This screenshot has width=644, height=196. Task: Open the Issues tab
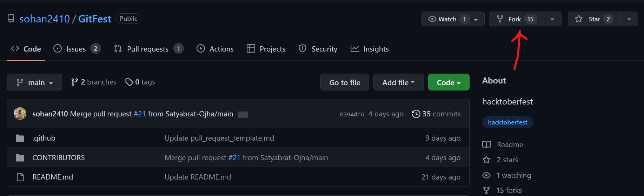click(77, 49)
